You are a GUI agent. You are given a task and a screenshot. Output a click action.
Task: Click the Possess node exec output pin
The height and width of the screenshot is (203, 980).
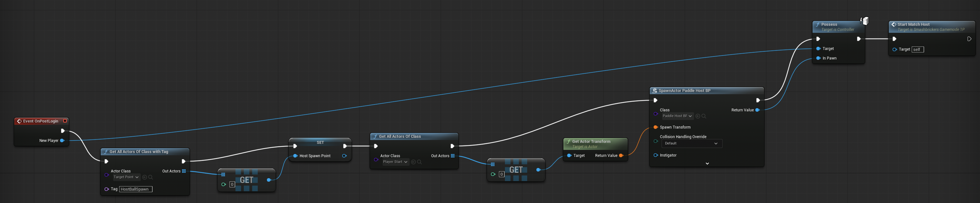point(859,39)
